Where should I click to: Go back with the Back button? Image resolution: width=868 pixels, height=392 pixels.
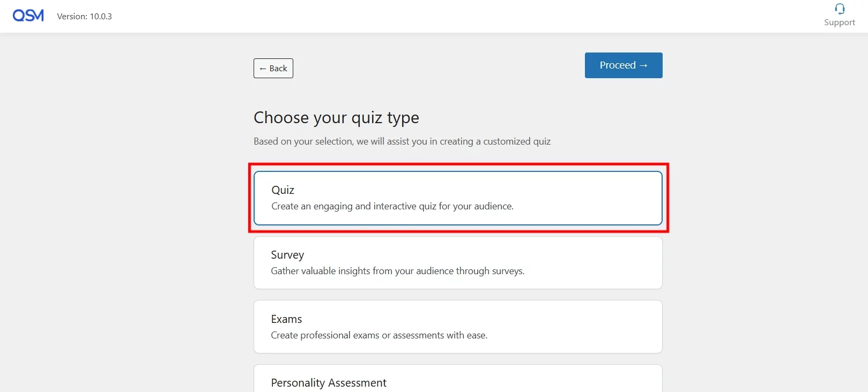tap(273, 69)
